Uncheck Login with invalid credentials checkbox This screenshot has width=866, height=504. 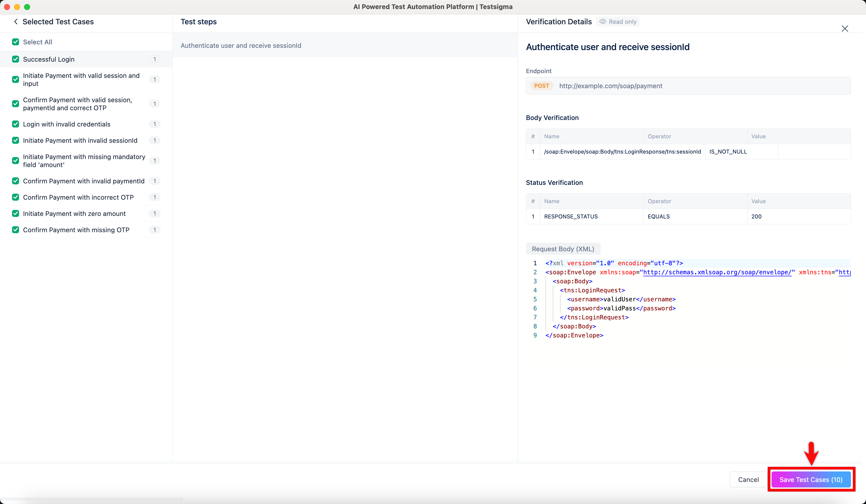tap(16, 124)
